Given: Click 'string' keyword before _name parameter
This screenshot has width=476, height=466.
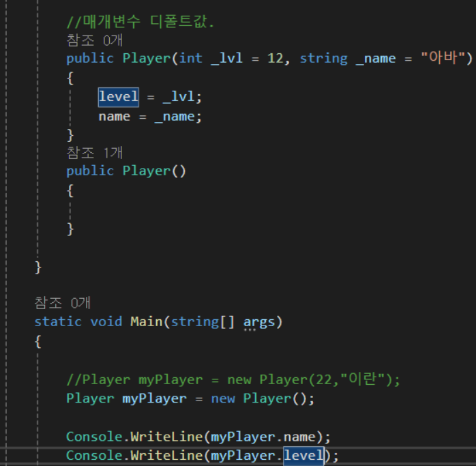Looking at the screenshot, I should point(324,59).
